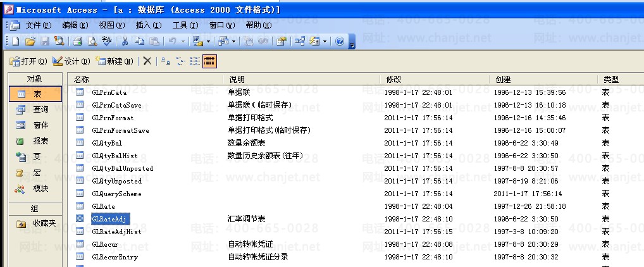Select 表 in the objects pane
This screenshot has width=644, height=267.
point(35,94)
